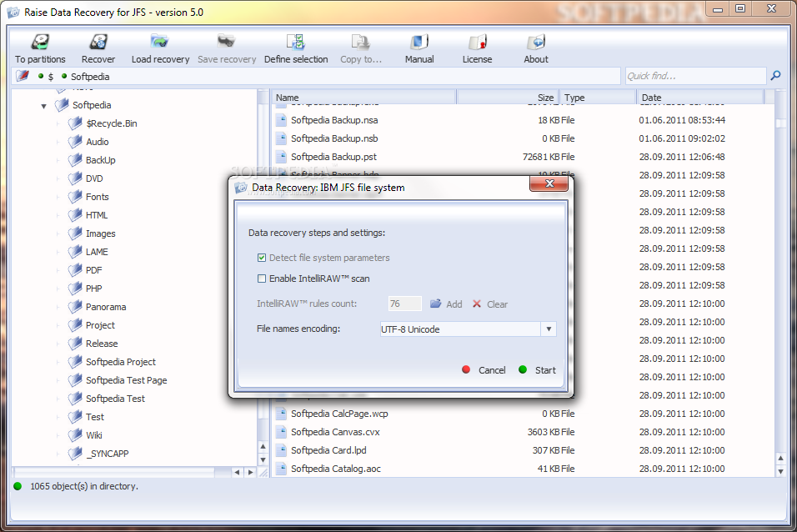The height and width of the screenshot is (532, 797).
Task: Click the file list scroll up arrow
Action: click(780, 458)
